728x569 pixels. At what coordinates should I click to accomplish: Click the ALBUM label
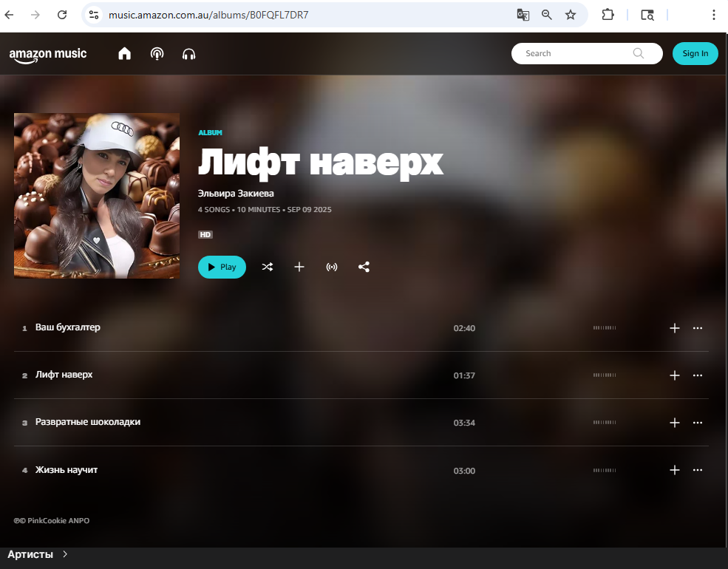pyautogui.click(x=211, y=133)
